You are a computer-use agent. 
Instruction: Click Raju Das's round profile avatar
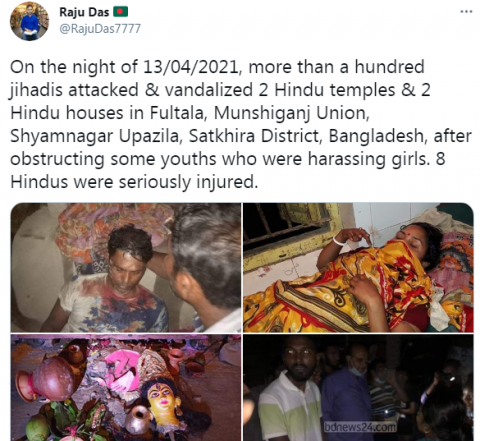tap(30, 21)
